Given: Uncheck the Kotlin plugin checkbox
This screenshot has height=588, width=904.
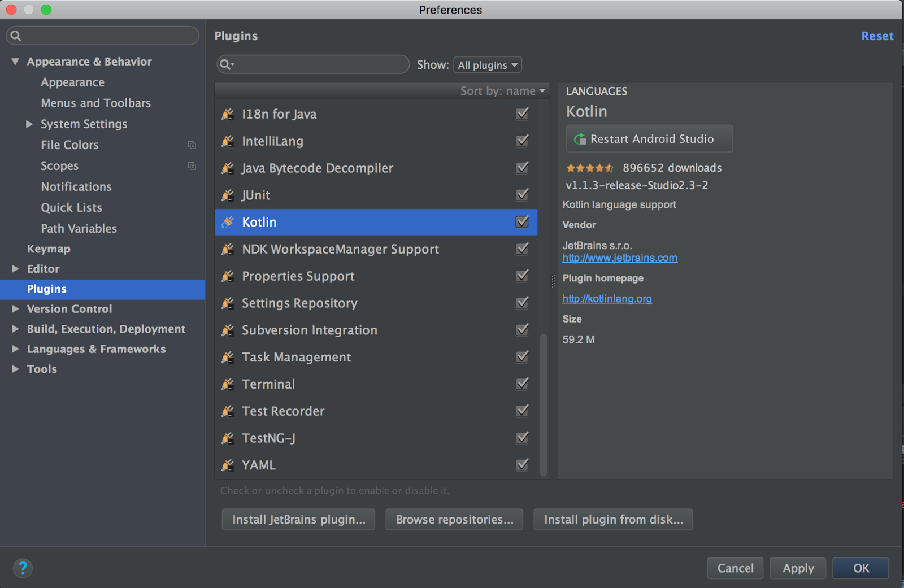Looking at the screenshot, I should coord(521,222).
